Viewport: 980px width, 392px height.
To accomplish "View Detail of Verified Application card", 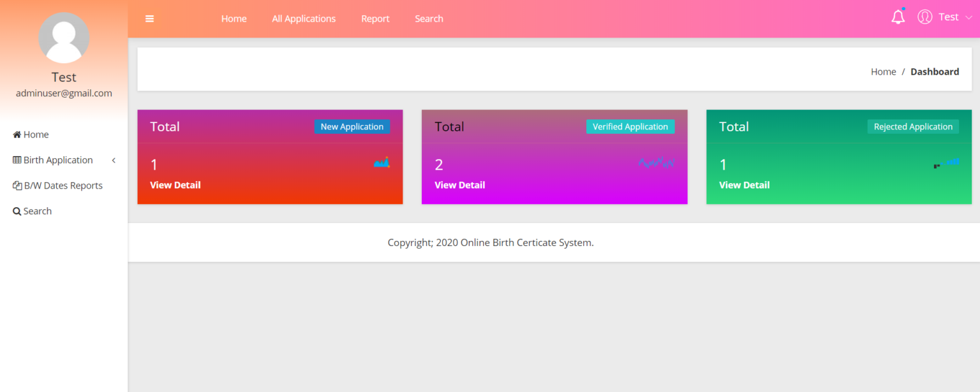I will click(x=460, y=185).
